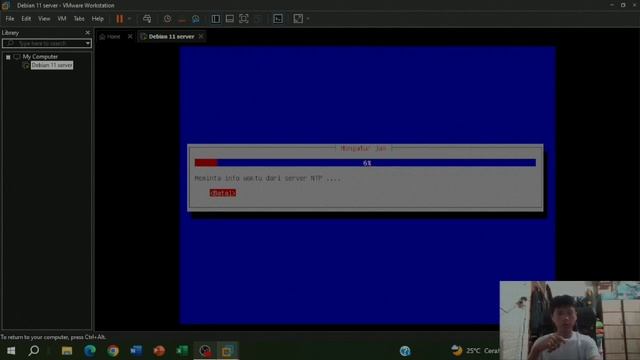The width and height of the screenshot is (640, 360).
Task: Click the library search field
Action: coord(43,43)
